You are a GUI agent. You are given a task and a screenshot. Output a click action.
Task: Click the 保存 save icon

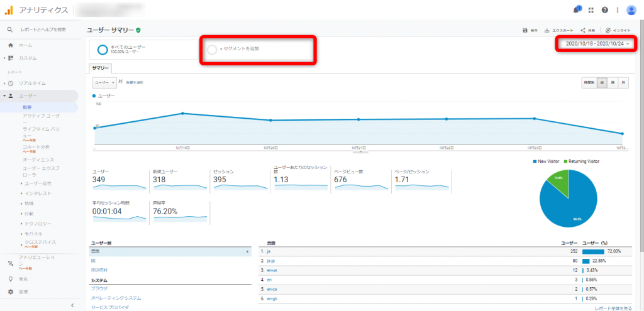pyautogui.click(x=525, y=30)
